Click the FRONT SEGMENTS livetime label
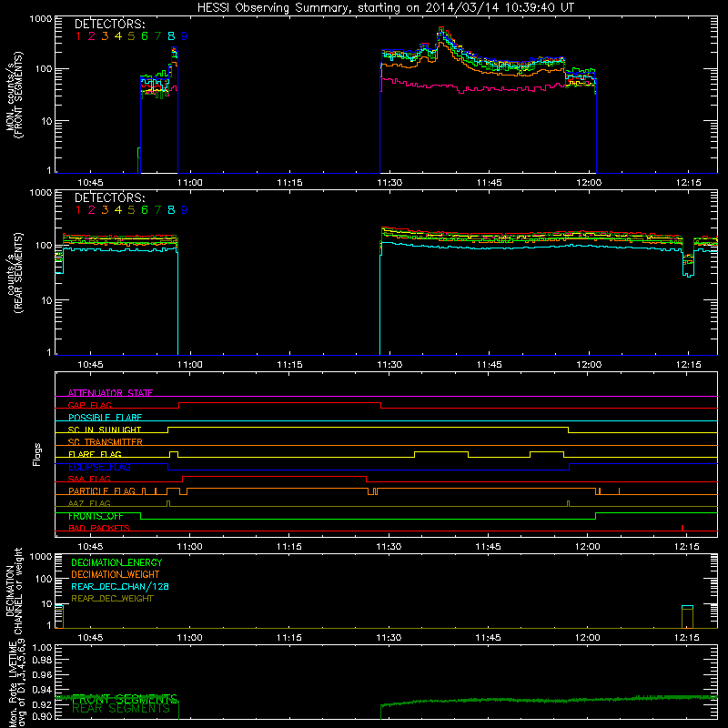Image resolution: width=728 pixels, height=728 pixels. pyautogui.click(x=125, y=699)
